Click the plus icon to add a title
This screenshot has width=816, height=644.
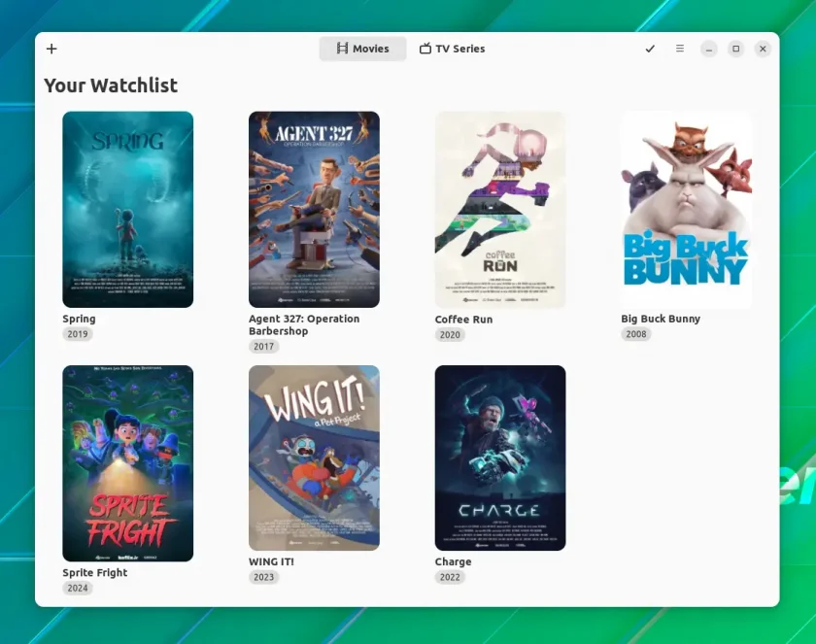pyautogui.click(x=51, y=49)
